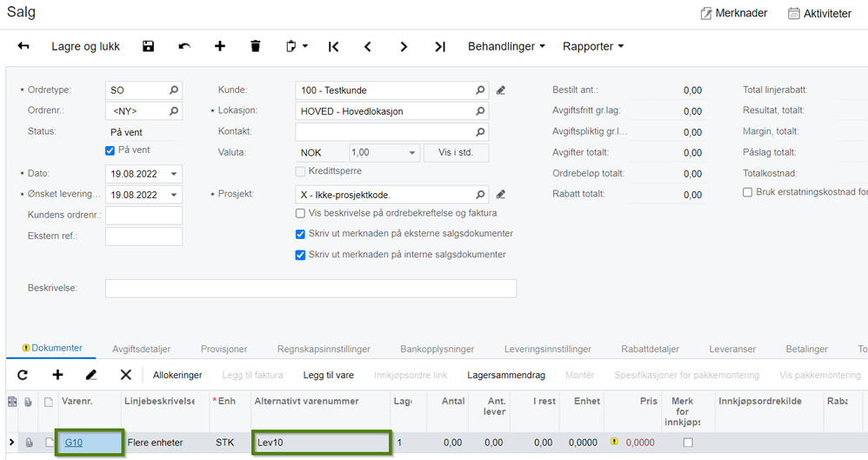Edit customer with pencil icon beside Kunde

click(500, 90)
